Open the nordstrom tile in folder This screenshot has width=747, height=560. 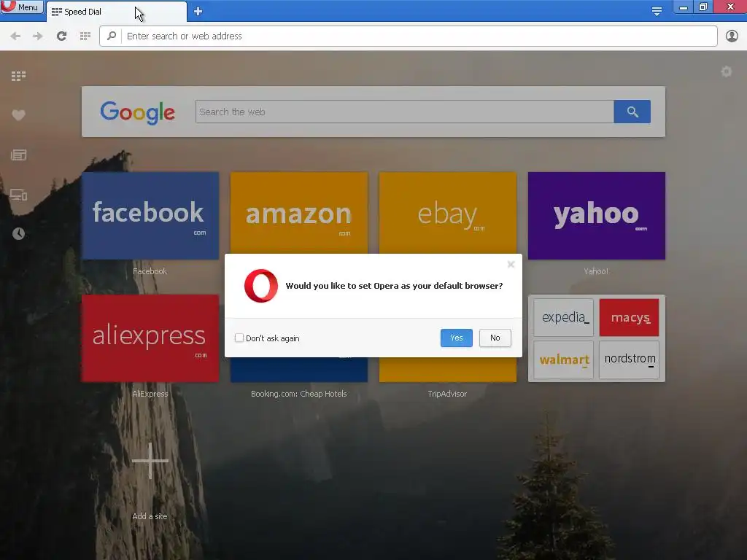pos(630,359)
